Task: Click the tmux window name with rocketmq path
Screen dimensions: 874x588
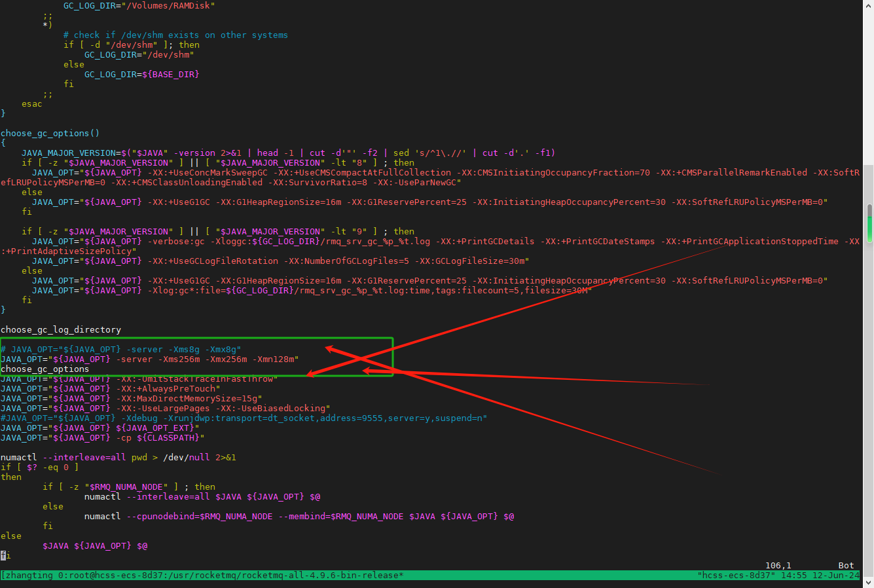Action: click(x=230, y=575)
